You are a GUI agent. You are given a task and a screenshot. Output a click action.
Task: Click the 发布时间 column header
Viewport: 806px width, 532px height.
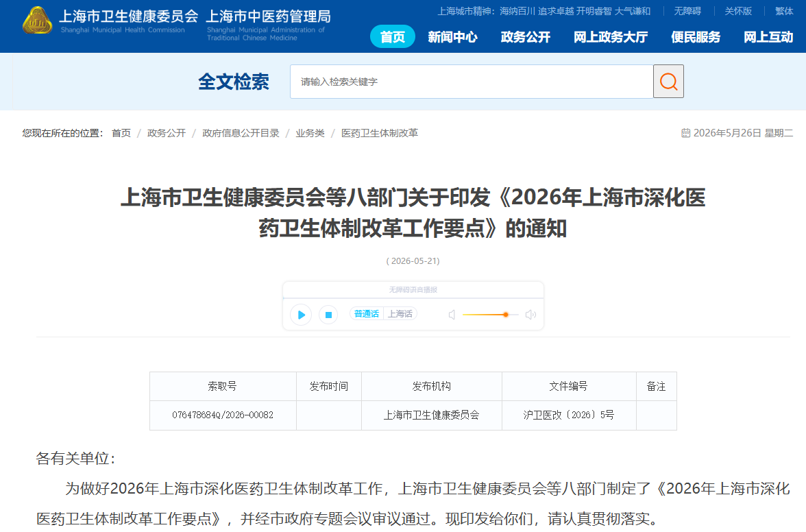click(328, 386)
